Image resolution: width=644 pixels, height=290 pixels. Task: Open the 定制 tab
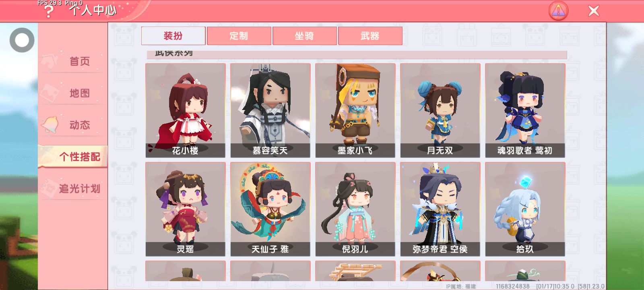[239, 36]
